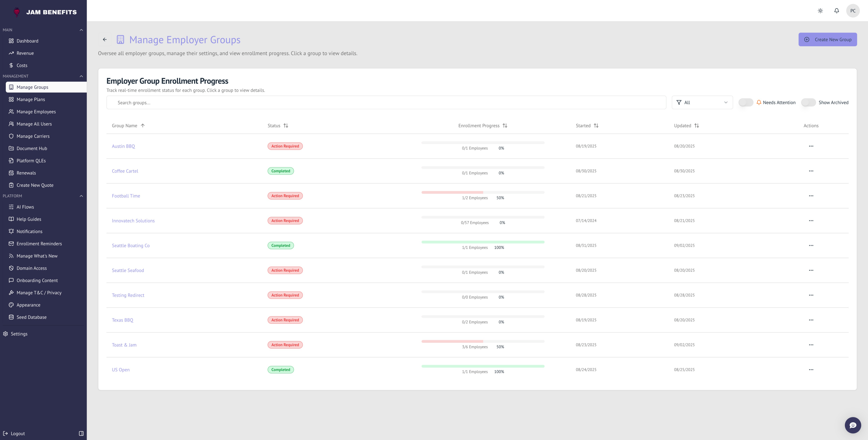
Task: Toggle light/dark theme sun icon
Action: pos(820,11)
